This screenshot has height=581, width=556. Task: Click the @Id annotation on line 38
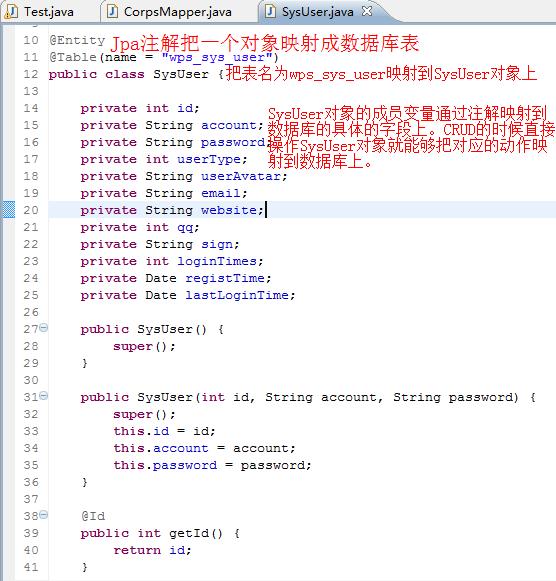(x=93, y=516)
